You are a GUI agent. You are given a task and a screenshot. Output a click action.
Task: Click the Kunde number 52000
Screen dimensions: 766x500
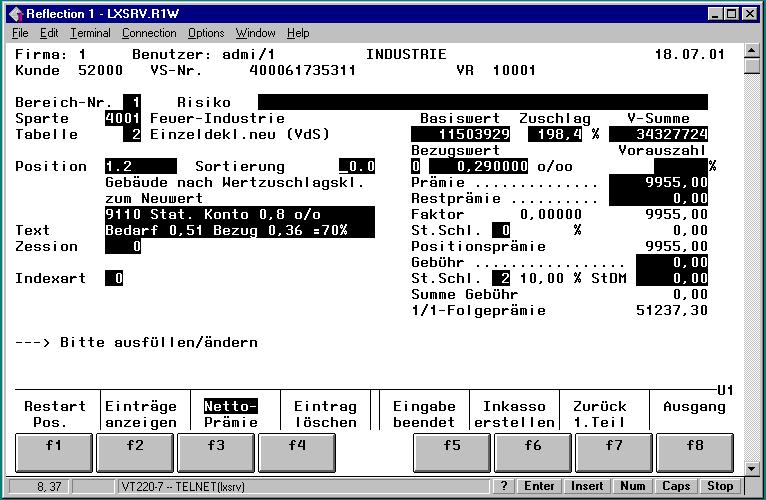pos(100,70)
